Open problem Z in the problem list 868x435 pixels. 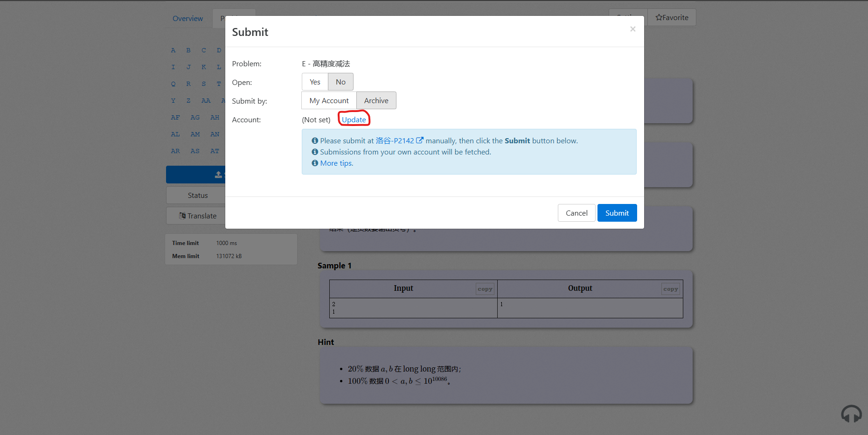(x=188, y=100)
